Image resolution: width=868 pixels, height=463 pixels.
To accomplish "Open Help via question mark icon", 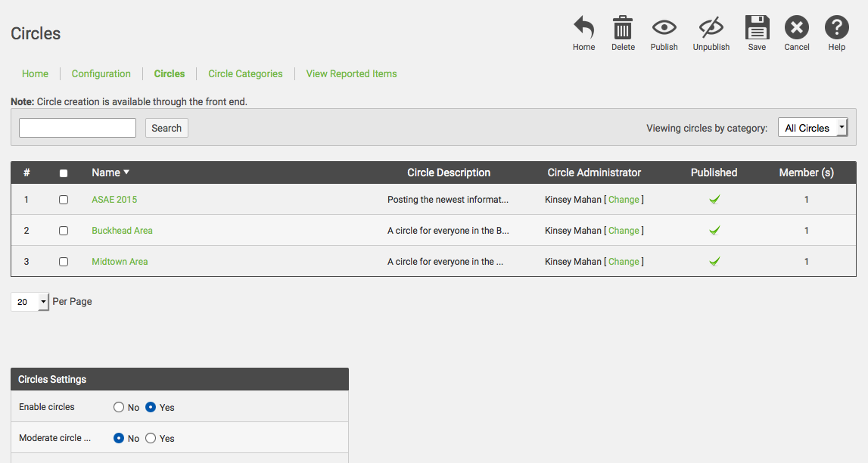I will tap(836, 29).
